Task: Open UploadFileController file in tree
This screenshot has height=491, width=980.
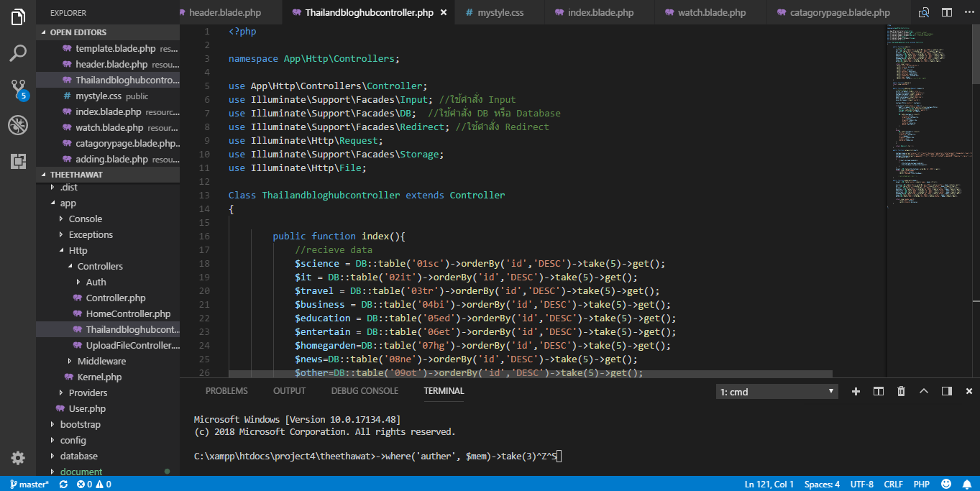Action: point(108,345)
